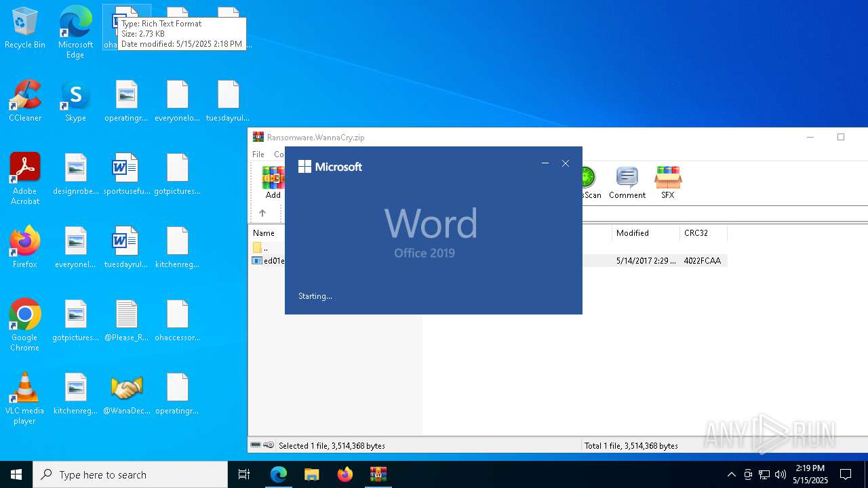Click the CRC32 value 4022FCAA
The width and height of the screenshot is (868, 488).
coord(703,261)
